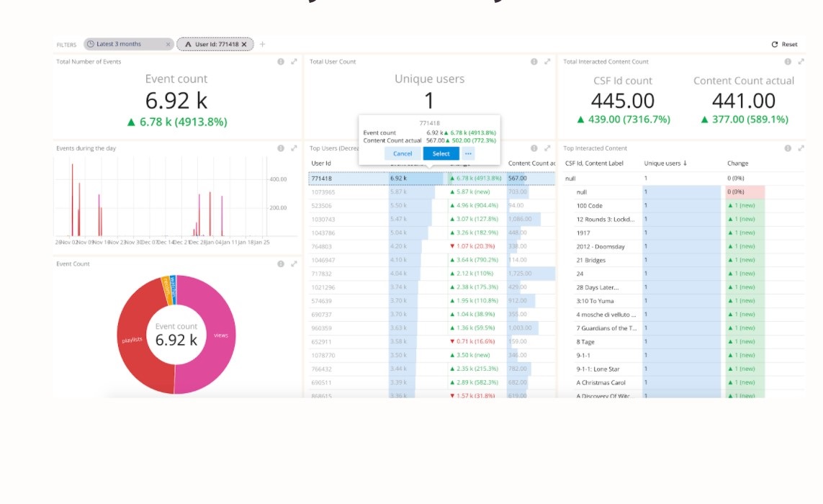View info for Total Interacted Content Count panel
This screenshot has height=504, width=823.
[788, 61]
